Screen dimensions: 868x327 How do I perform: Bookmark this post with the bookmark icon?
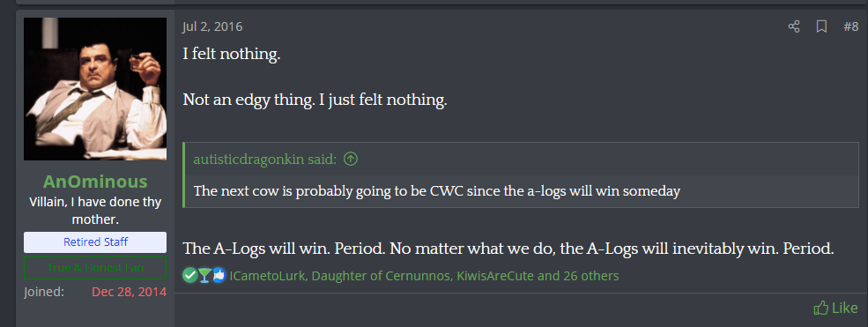(821, 26)
